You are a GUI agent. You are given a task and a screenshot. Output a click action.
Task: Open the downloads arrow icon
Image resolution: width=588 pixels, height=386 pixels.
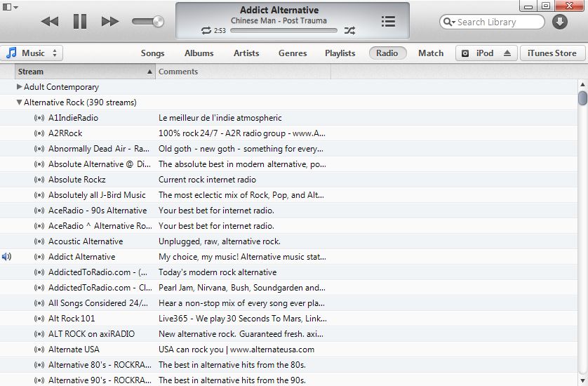click(559, 22)
